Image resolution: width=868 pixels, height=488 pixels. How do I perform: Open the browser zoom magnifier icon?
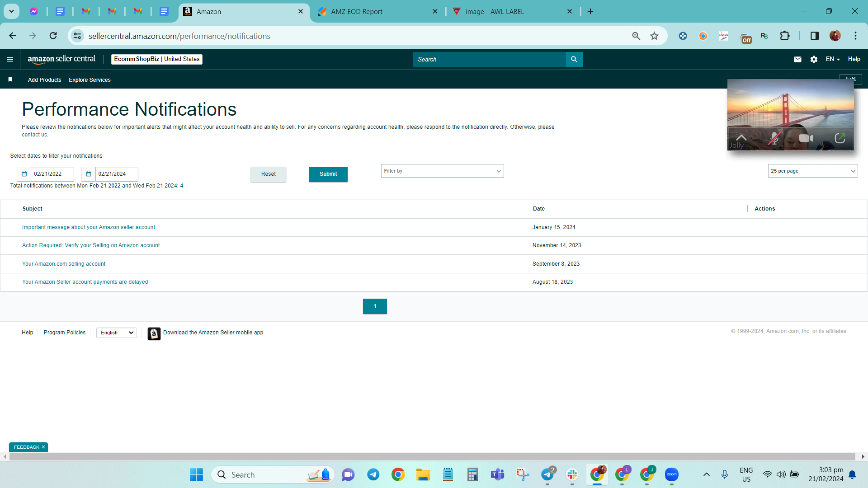click(636, 36)
